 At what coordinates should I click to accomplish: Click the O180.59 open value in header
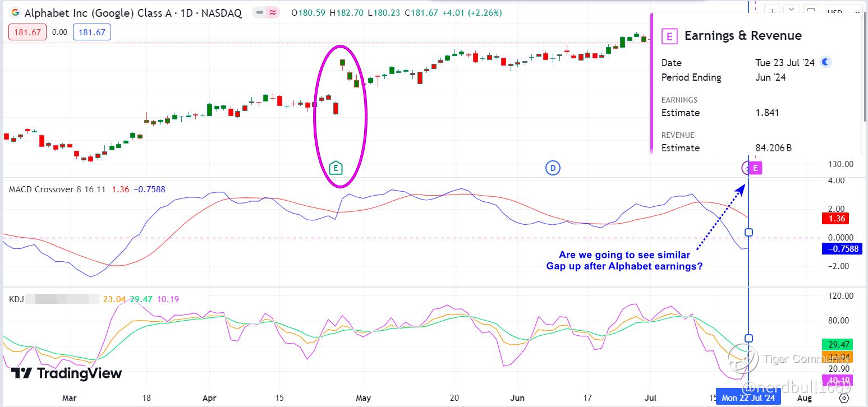coord(308,12)
